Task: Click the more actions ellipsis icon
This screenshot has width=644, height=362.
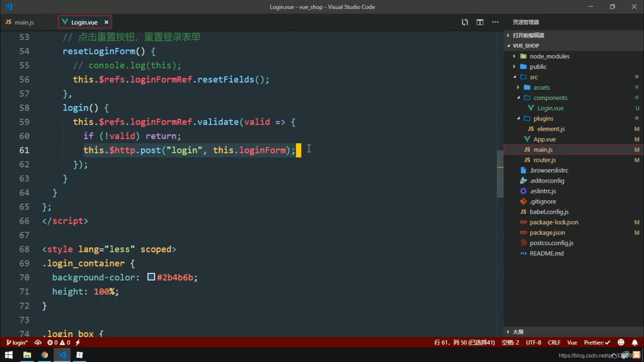Action: click(495, 22)
